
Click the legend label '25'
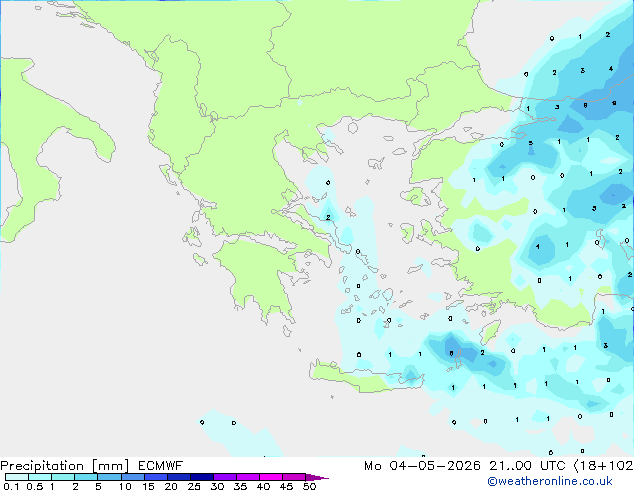tap(194, 486)
